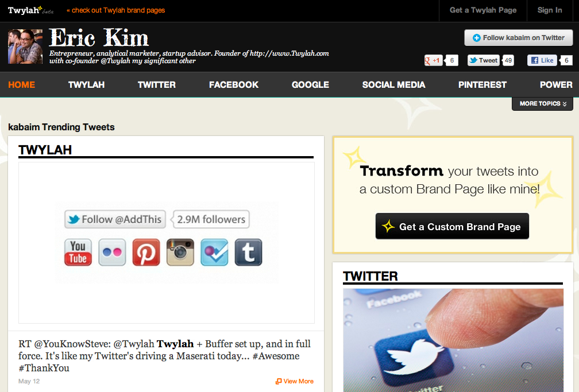579x392 pixels.
Task: Click Get a Custom Brand Page
Action: 452,226
